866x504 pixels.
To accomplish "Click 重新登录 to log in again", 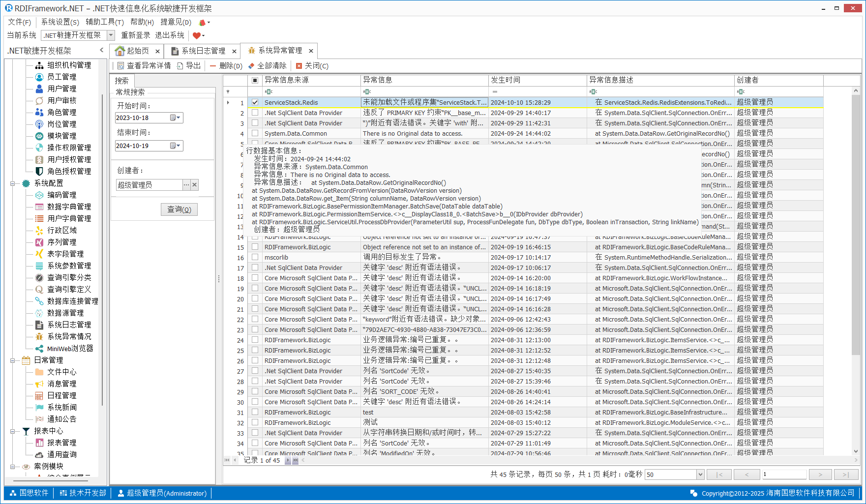I will [x=135, y=35].
